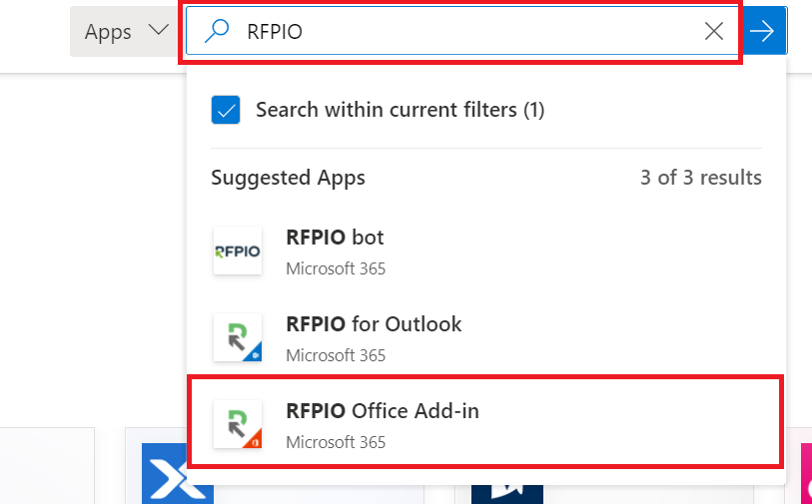
Task: Click the RFPIO Office Add-in icon
Action: click(x=238, y=424)
